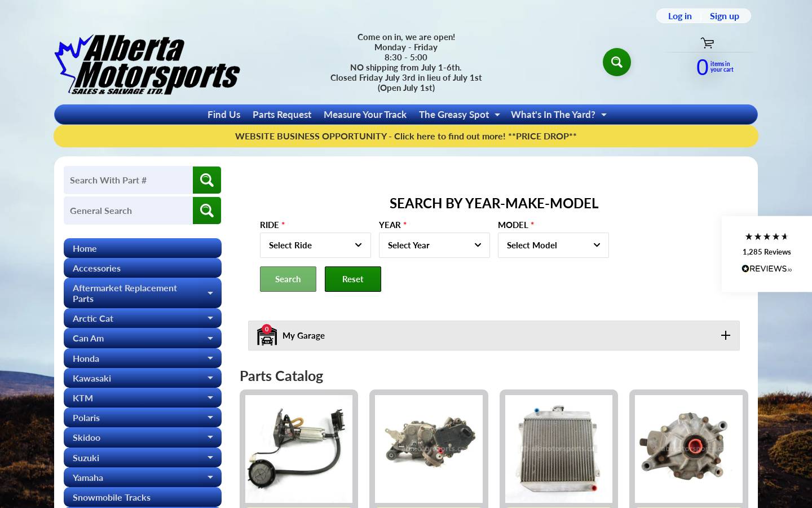Click the Website Business Opportunity banner
Viewport: 812px width, 508px height.
[x=406, y=136]
